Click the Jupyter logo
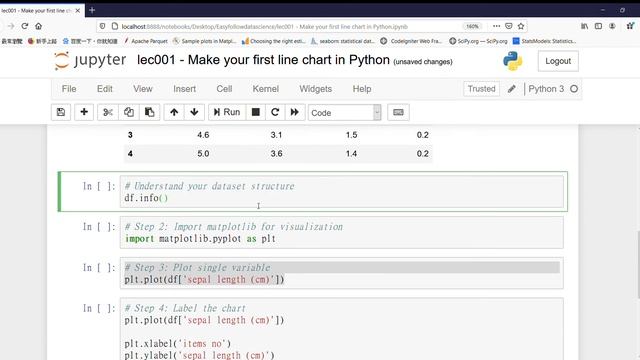640x360 pixels. tap(90, 60)
